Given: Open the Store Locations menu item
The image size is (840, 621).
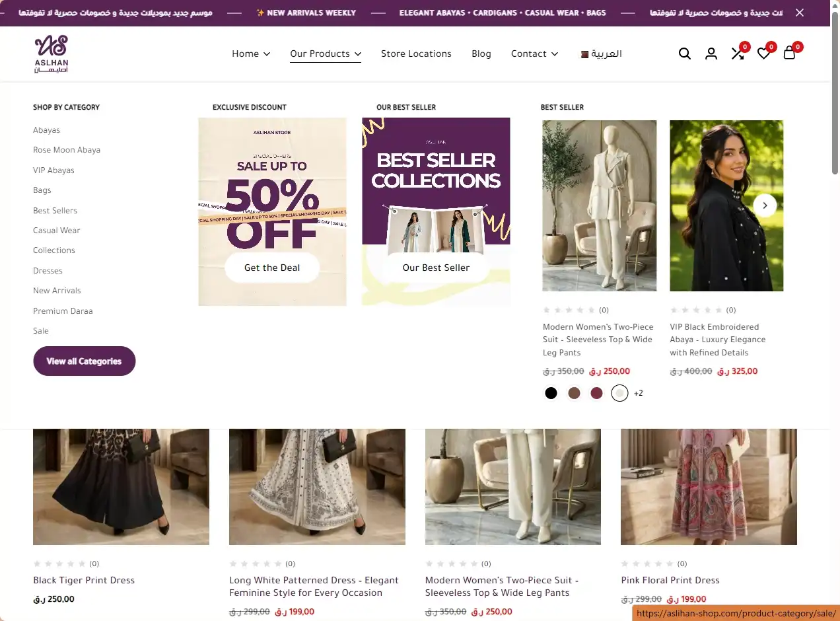Looking at the screenshot, I should 416,54.
